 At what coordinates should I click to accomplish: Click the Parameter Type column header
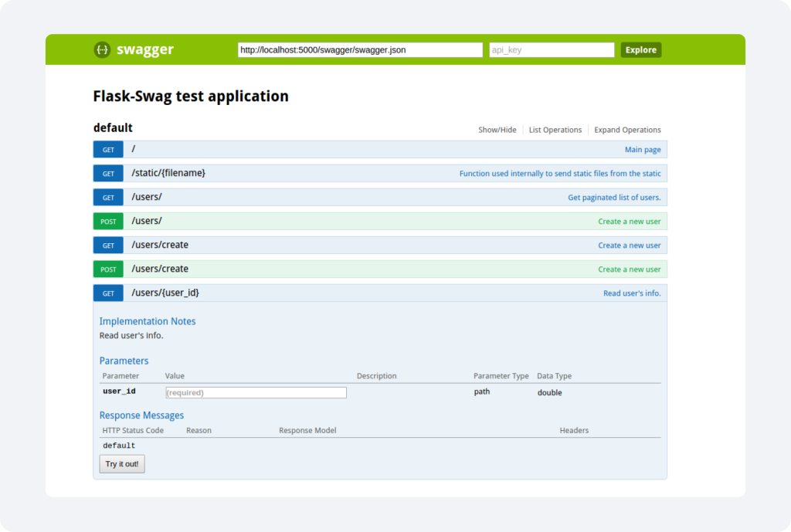coord(501,376)
